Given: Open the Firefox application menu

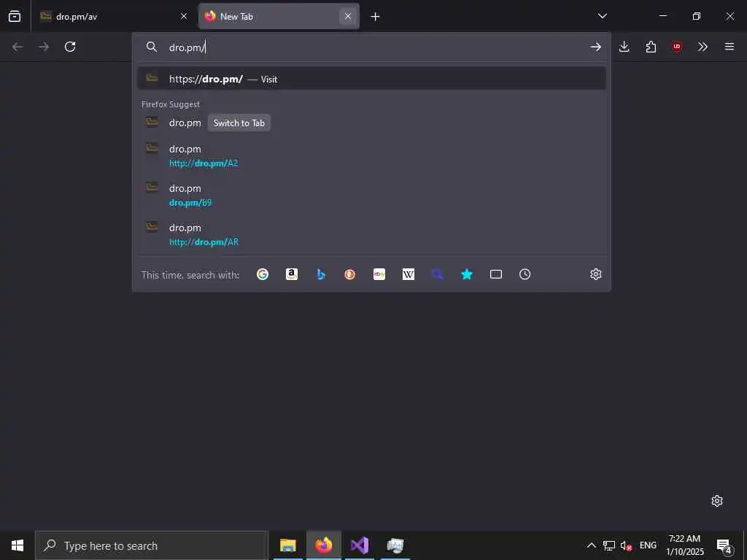Looking at the screenshot, I should tap(729, 47).
